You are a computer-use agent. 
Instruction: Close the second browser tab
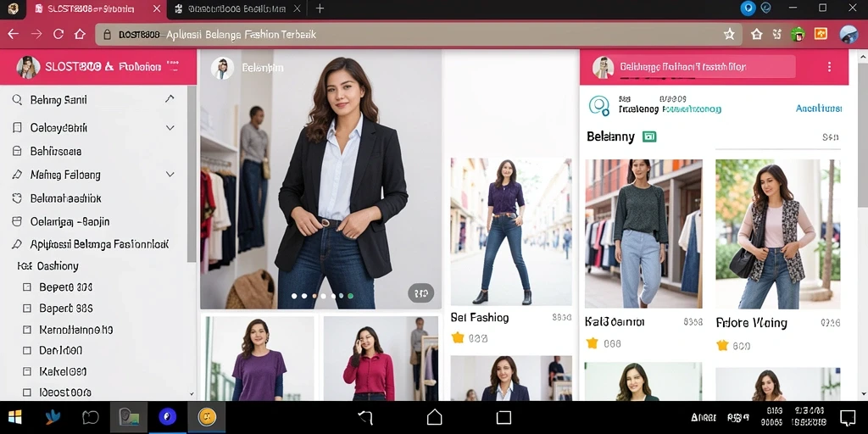pyautogui.click(x=298, y=8)
